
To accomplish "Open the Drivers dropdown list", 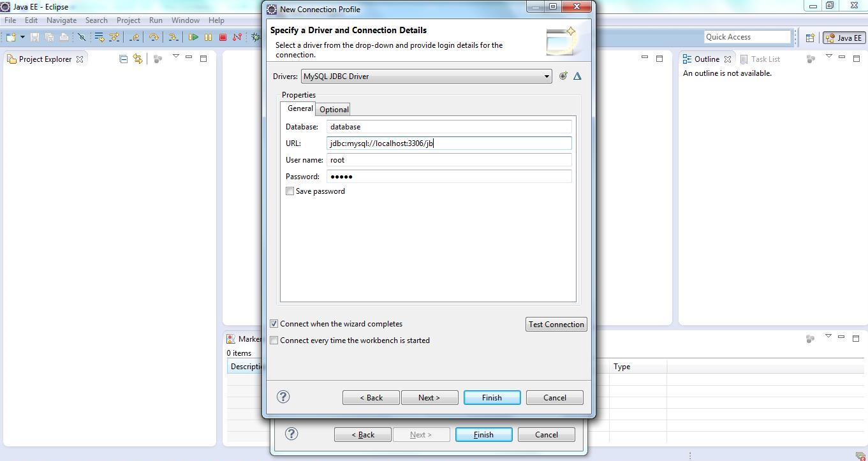I will (426, 77).
